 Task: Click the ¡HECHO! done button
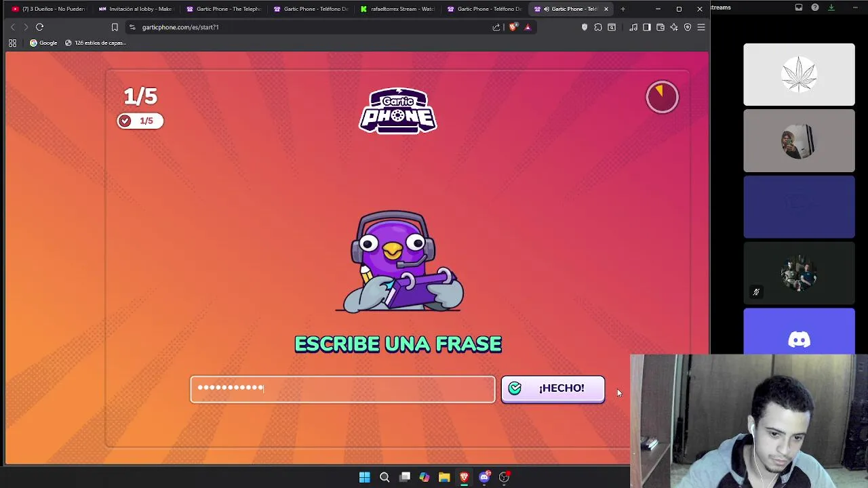(x=553, y=389)
